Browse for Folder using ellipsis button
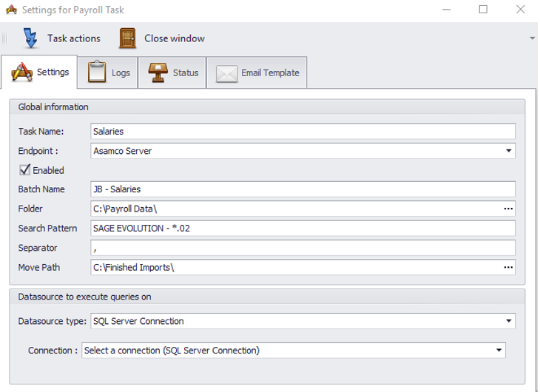Viewport: 540px width, 392px height. pyautogui.click(x=507, y=209)
